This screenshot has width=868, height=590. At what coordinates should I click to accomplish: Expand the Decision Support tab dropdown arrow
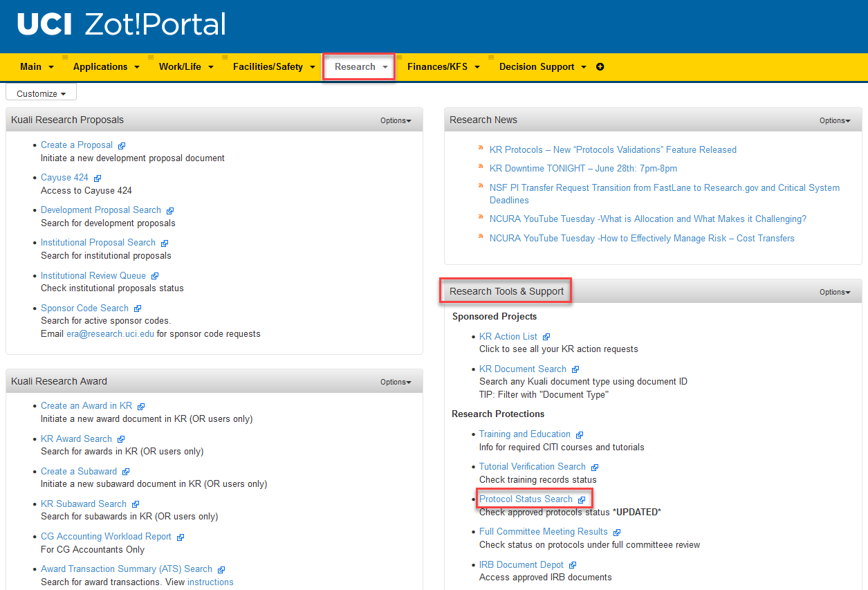tap(584, 67)
